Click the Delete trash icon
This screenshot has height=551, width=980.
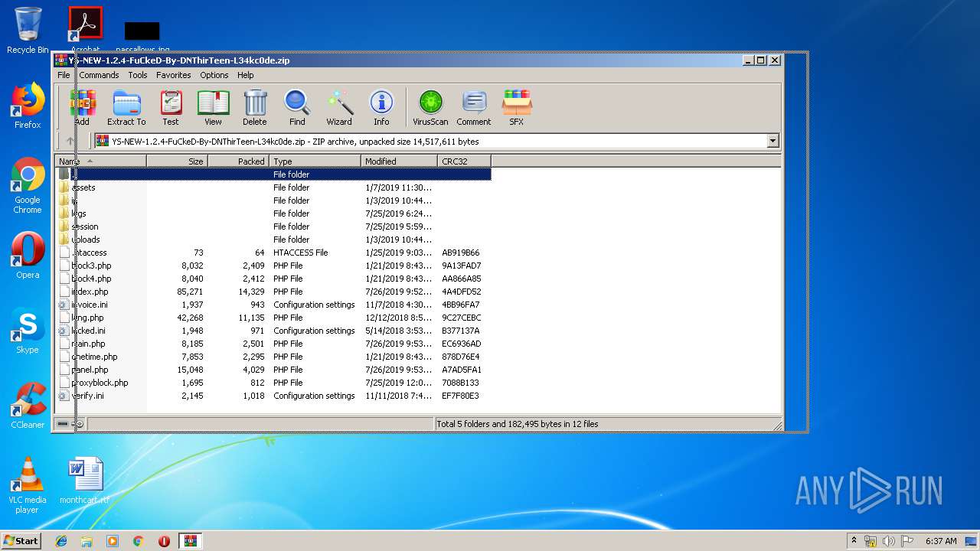tap(255, 107)
